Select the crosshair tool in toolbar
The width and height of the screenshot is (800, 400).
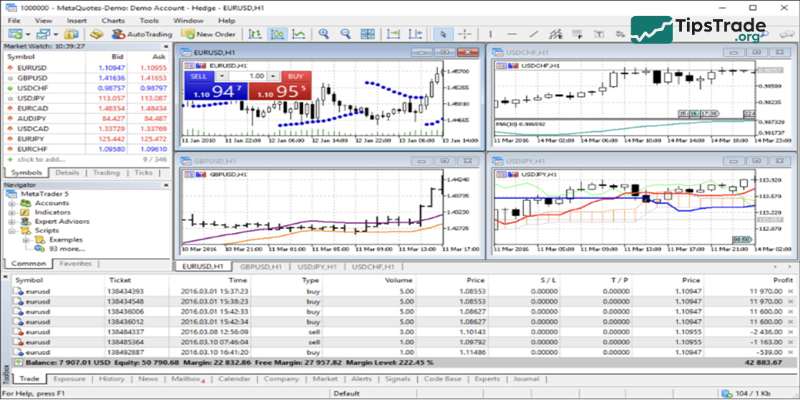464,34
